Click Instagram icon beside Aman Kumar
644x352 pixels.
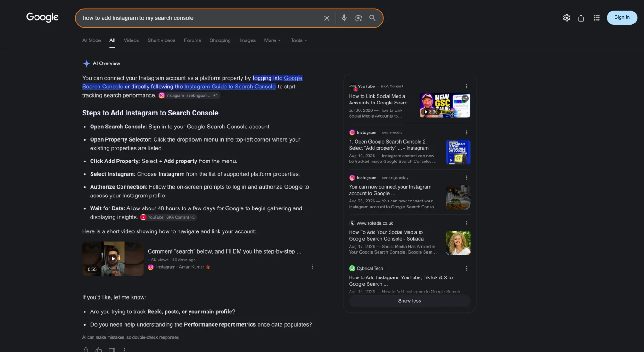click(150, 267)
